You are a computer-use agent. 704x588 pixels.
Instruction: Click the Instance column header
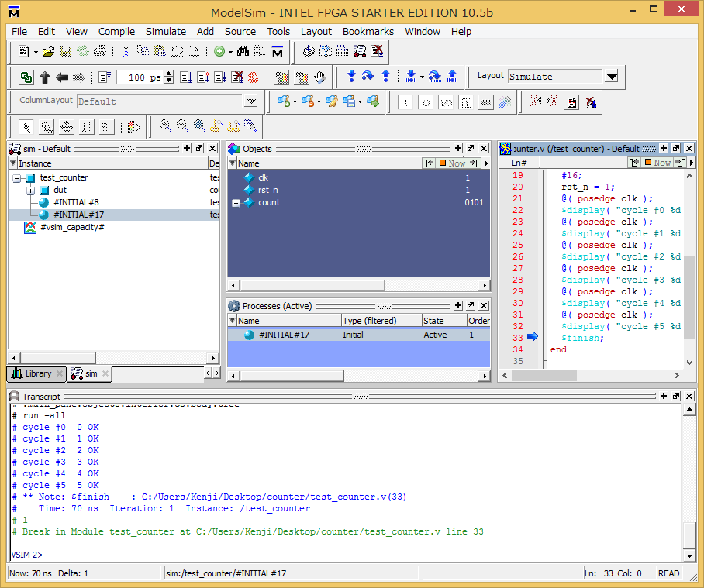pos(109,163)
